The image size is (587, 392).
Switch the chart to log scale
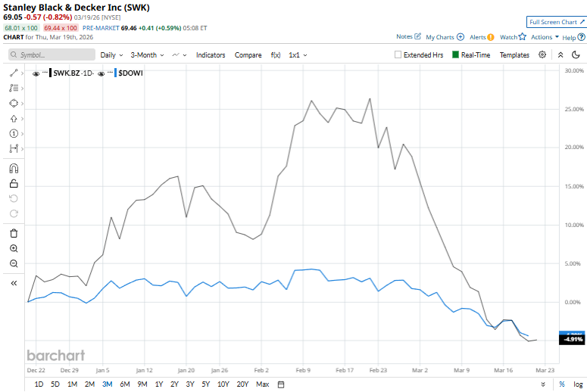pos(578,384)
